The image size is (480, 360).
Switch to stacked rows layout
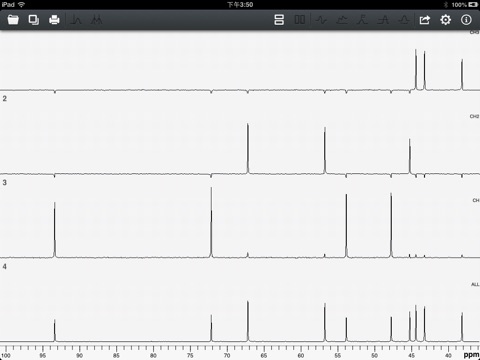point(279,20)
